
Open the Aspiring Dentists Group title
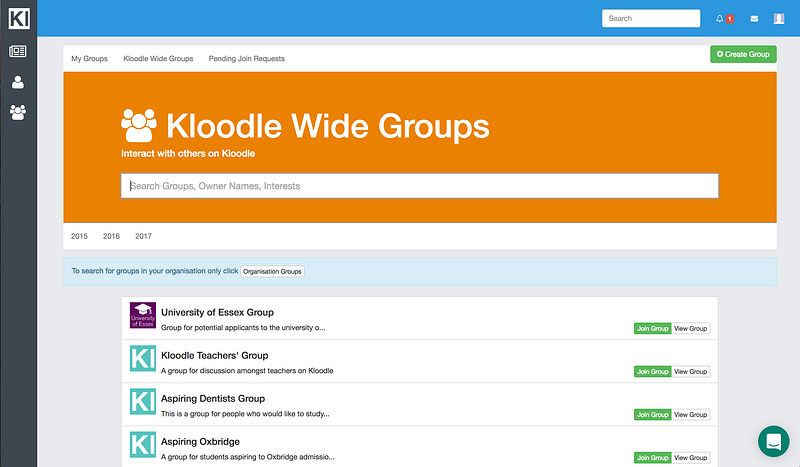[x=213, y=399]
